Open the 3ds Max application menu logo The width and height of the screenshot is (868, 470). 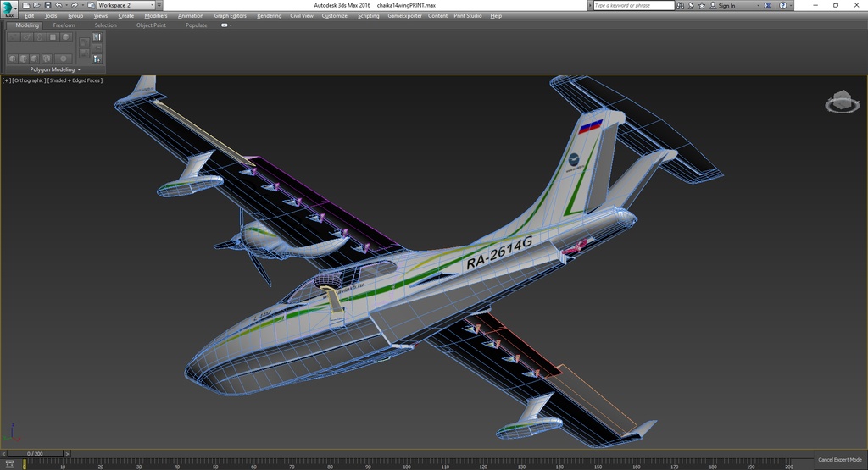[8, 8]
